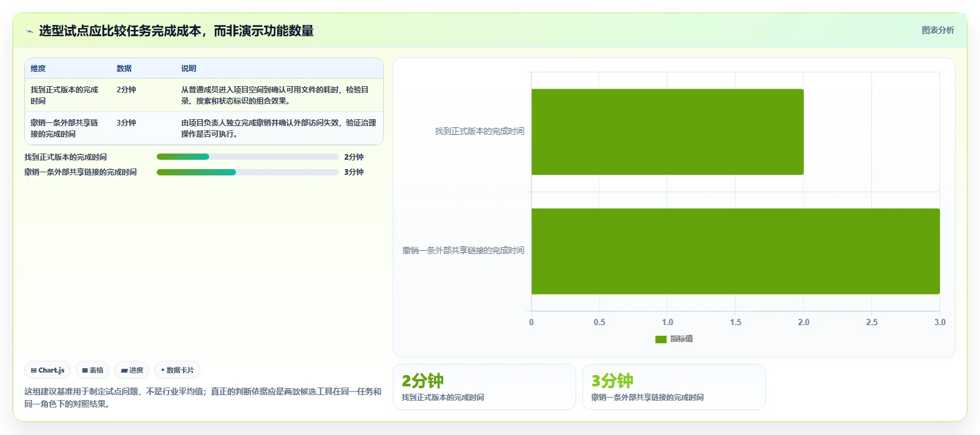Click the 2分钟 data card
The image size is (980, 435).
click(x=484, y=387)
